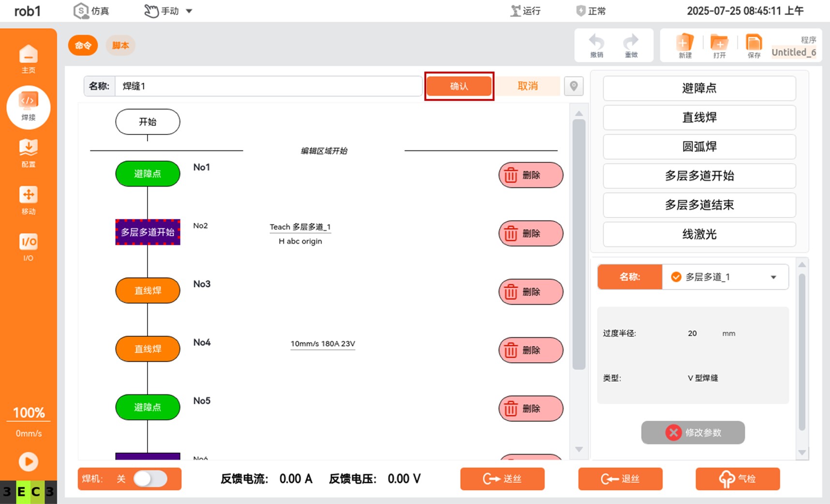Select the No3 直线焊 node

tap(148, 291)
